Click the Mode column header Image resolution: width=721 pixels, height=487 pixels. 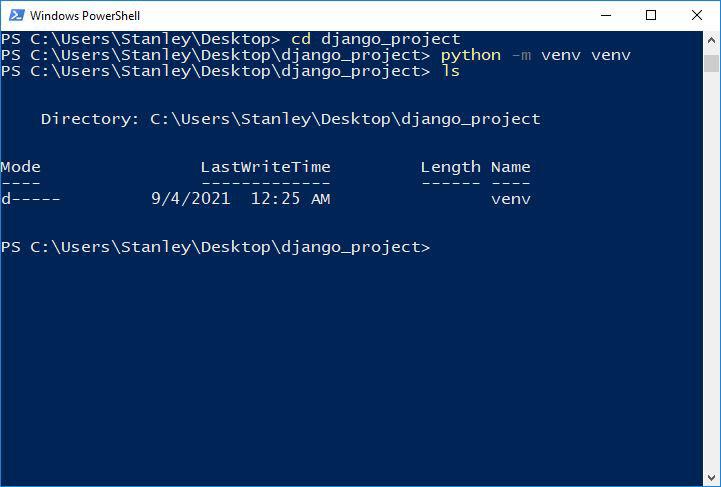pyautogui.click(x=21, y=167)
